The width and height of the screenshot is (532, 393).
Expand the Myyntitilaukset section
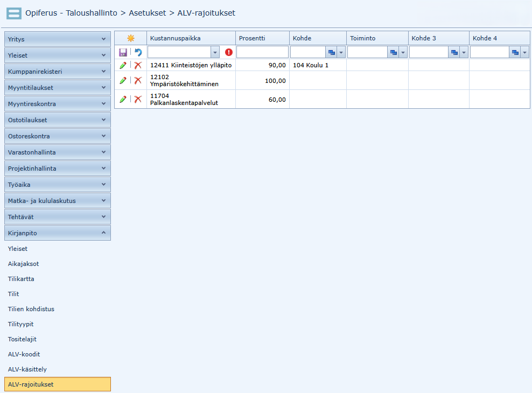57,88
